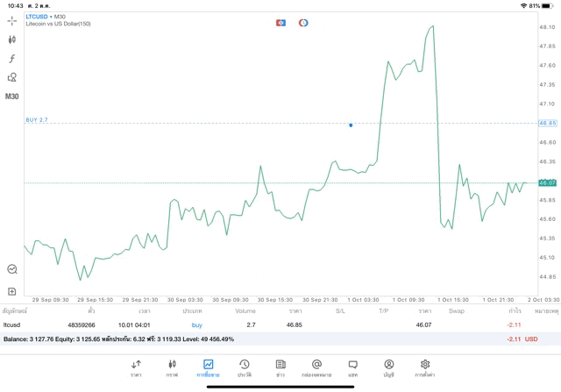The height and width of the screenshot is (392, 561).
Task: Open the บัญชี account tab
Action: (x=388, y=367)
